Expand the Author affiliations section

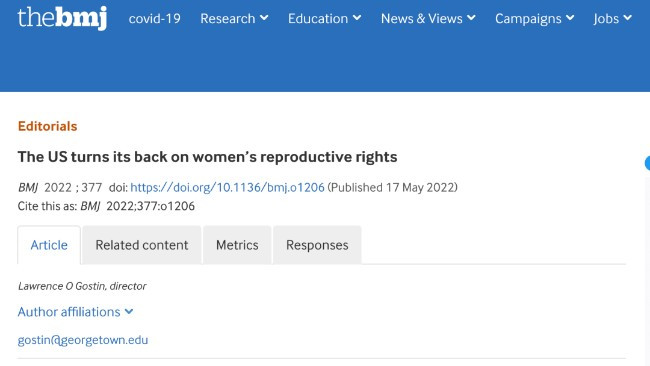[x=75, y=312]
